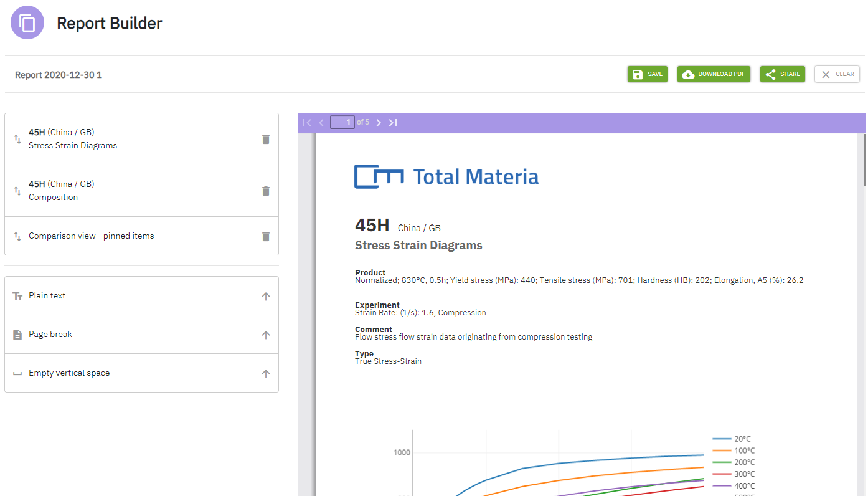Delete the Stress Strain Diagrams report item
Image resolution: width=868 pixels, height=496 pixels.
[266, 139]
